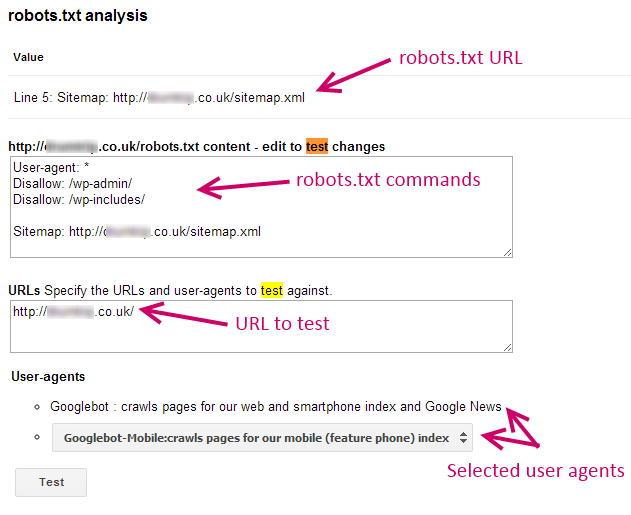The image size is (631, 515).
Task: Click the yellow highlighted test word
Action: (272, 290)
